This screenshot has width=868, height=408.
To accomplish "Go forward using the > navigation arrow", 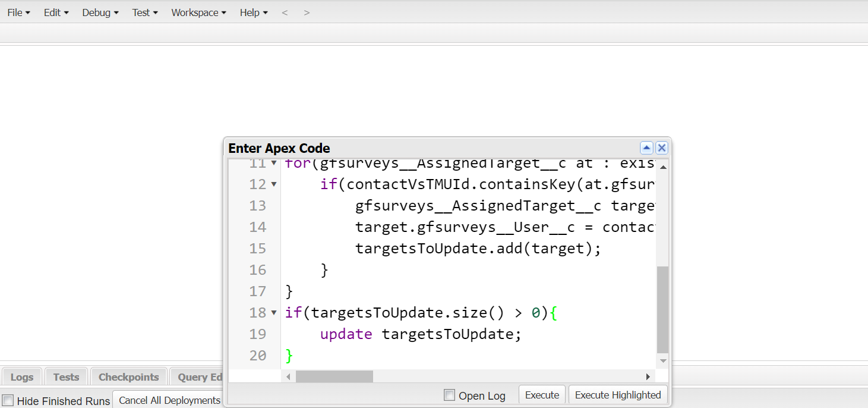I will click(307, 12).
